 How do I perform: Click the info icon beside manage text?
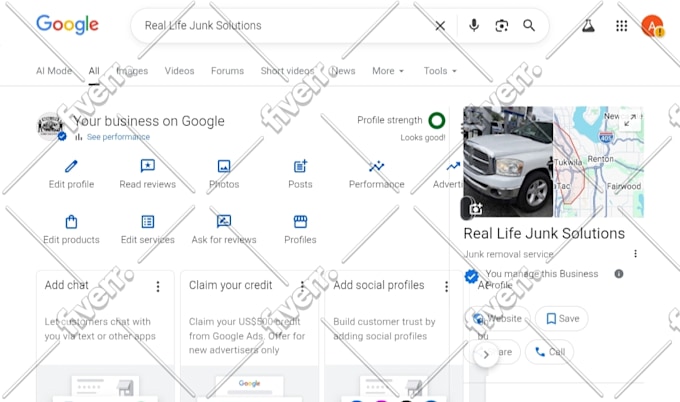[x=619, y=274]
